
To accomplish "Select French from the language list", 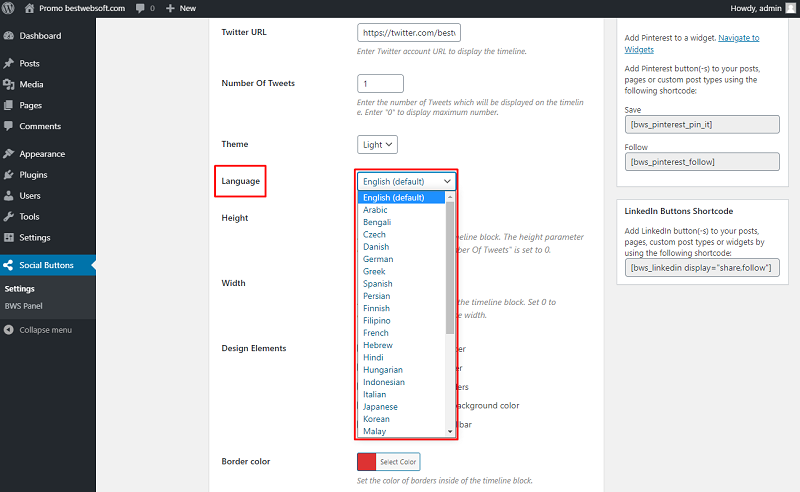I will click(402, 333).
